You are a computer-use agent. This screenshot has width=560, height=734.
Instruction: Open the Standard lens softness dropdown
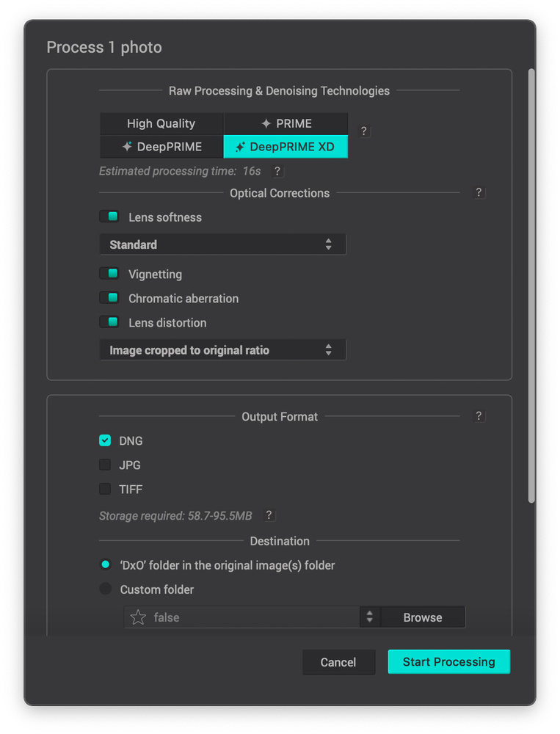(222, 244)
